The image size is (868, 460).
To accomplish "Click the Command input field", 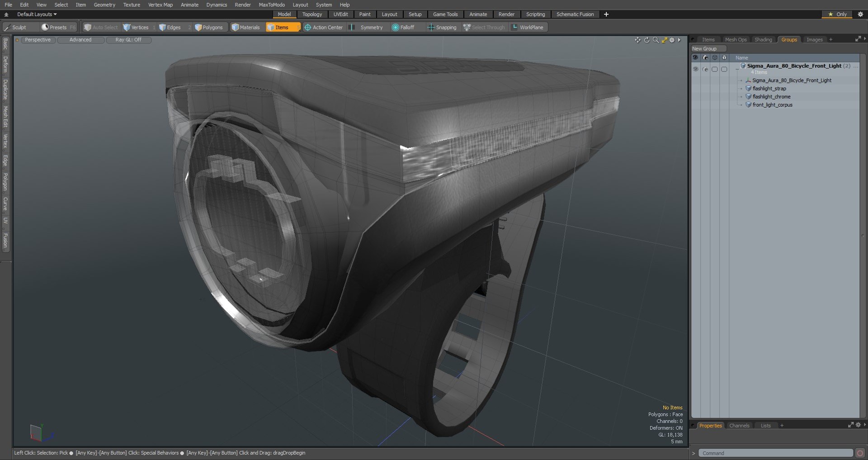I will [x=776, y=453].
